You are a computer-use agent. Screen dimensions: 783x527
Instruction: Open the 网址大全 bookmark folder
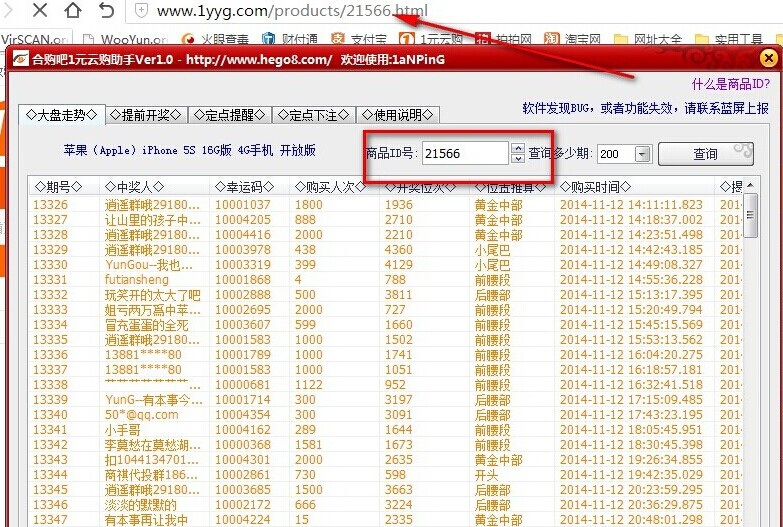[x=647, y=39]
